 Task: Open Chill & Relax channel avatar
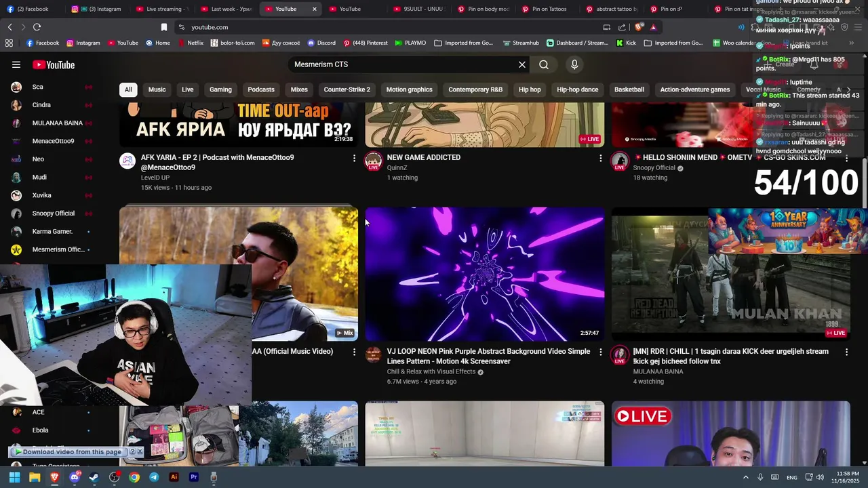point(374,355)
